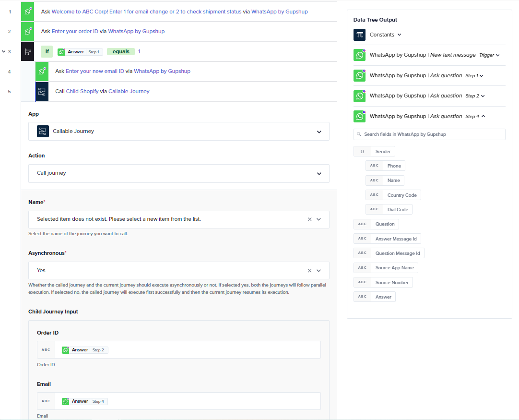The image size is (519, 420).
Task: Click the search magnifier icon in fields search
Action: pyautogui.click(x=359, y=134)
